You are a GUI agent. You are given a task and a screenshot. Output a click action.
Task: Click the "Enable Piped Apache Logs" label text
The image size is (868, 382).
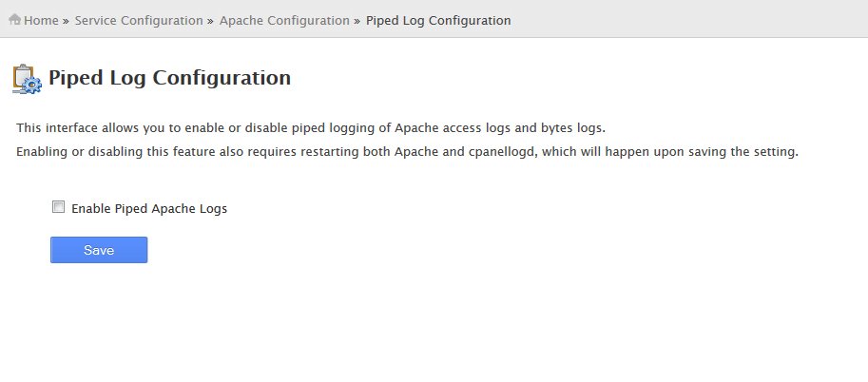point(149,209)
